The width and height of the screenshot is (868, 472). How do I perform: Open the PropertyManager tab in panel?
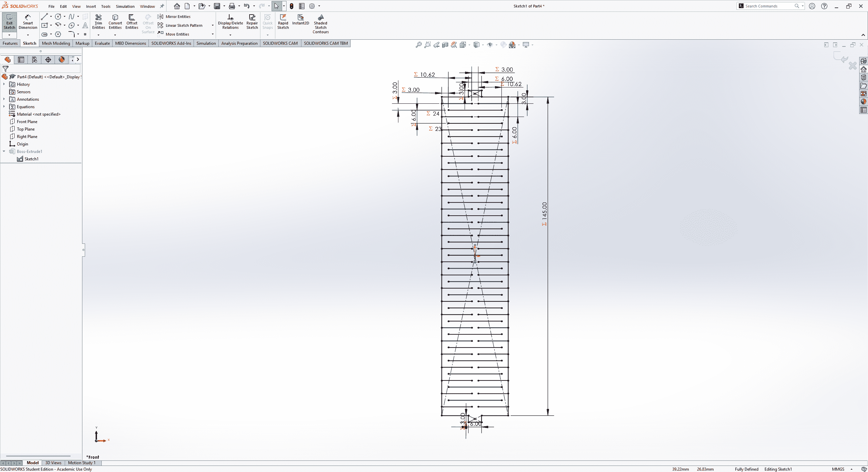click(21, 60)
